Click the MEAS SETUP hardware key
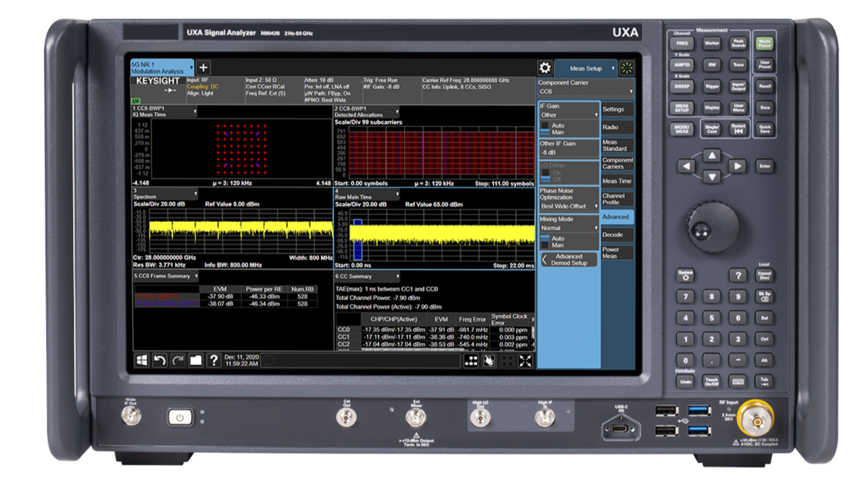Image resolution: width=868 pixels, height=488 pixels. 682,107
